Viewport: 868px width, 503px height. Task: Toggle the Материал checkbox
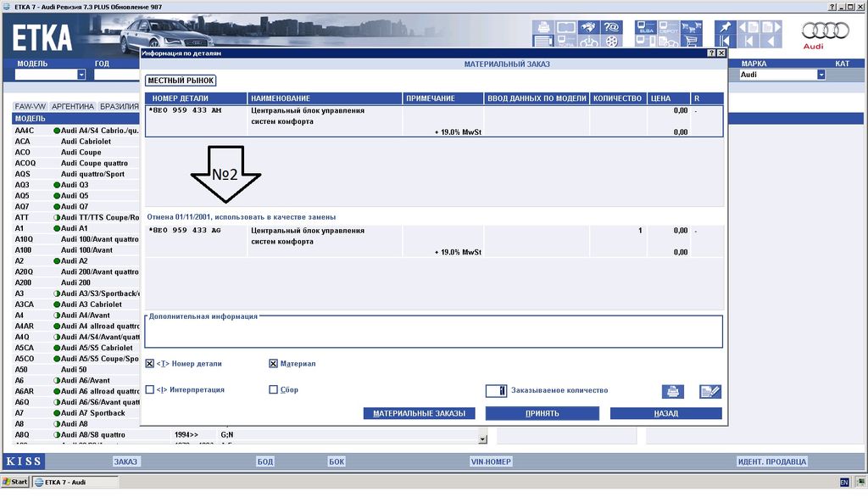(x=273, y=363)
